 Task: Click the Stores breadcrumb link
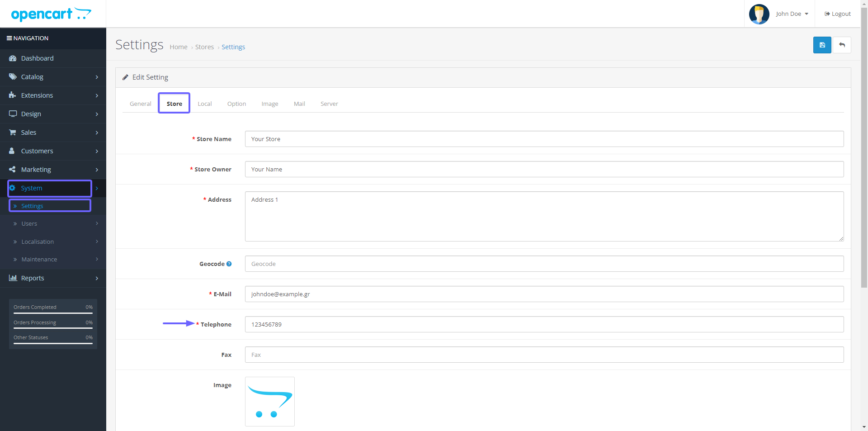[204, 47]
